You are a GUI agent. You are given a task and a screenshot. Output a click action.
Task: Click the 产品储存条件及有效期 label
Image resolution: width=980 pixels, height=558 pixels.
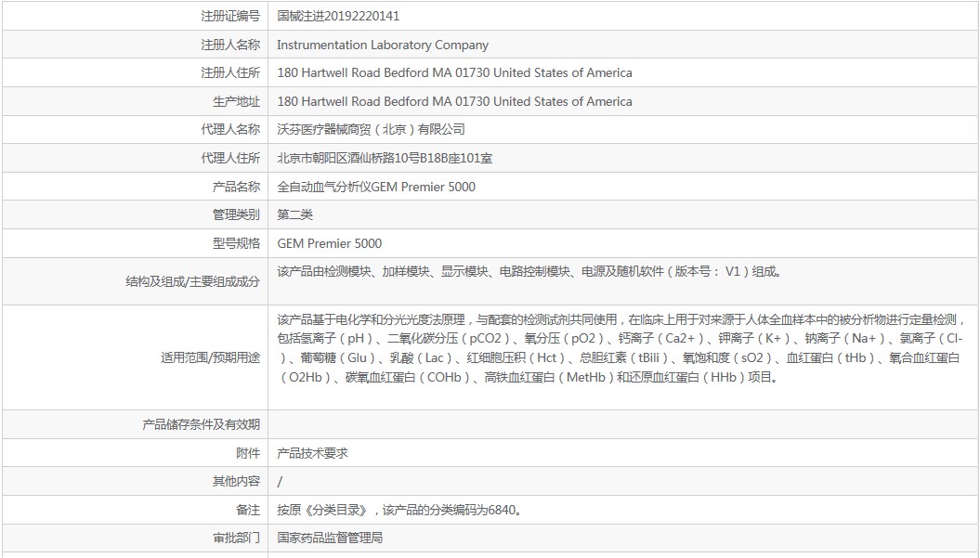tap(201, 425)
